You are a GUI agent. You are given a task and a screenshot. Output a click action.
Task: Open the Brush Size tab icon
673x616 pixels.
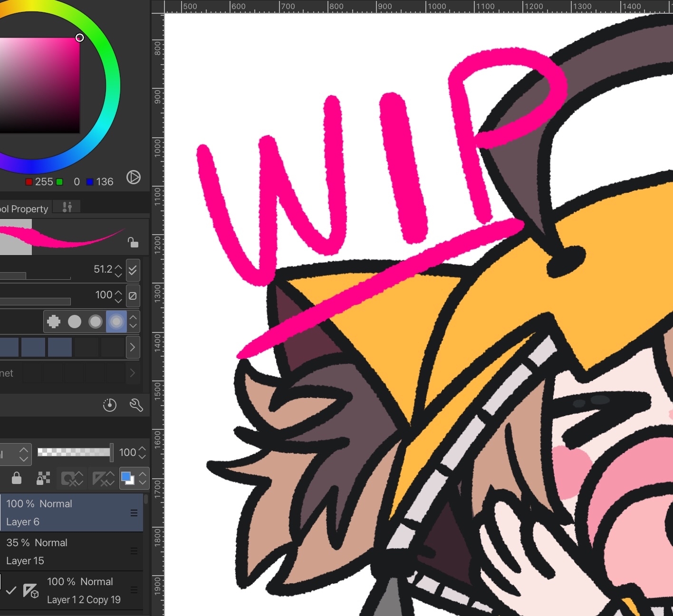[x=67, y=207]
